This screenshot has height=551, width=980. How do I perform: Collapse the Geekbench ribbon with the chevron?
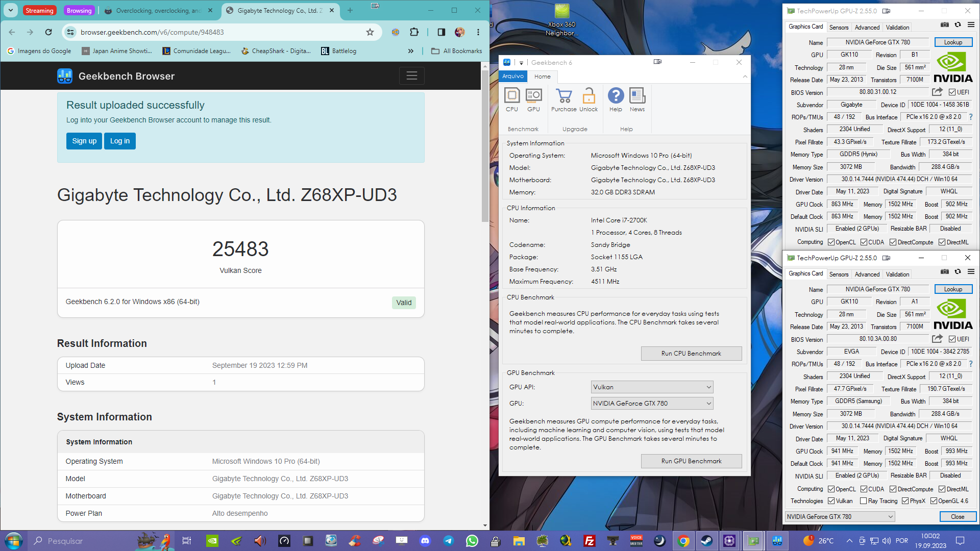[x=745, y=77]
